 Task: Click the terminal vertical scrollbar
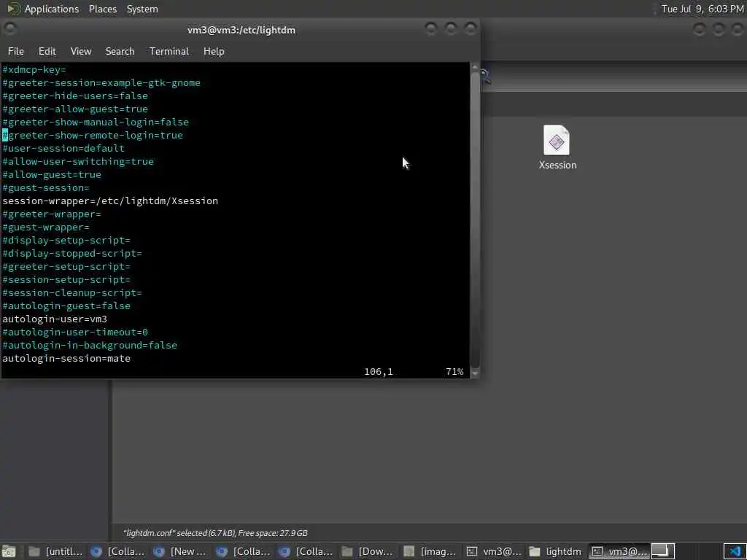[474, 220]
